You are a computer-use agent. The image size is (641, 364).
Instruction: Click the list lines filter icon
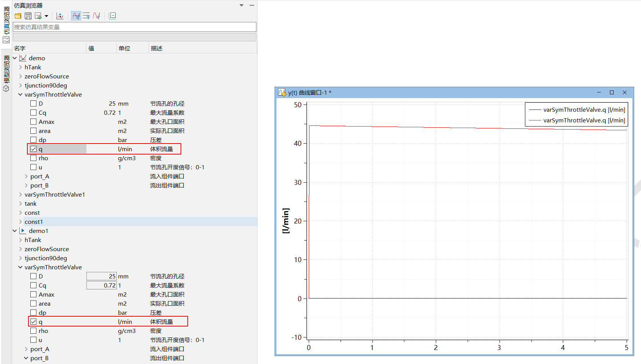pyautogui.click(x=86, y=16)
